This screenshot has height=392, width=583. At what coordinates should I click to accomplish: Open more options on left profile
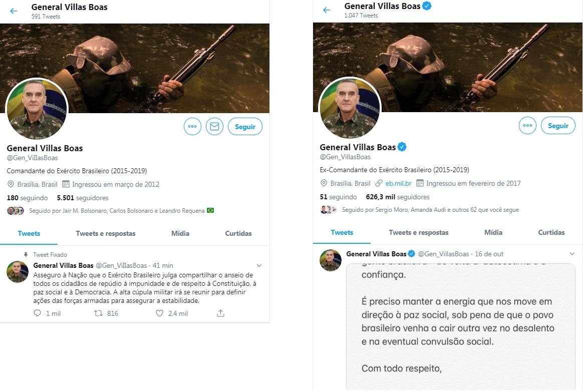192,127
